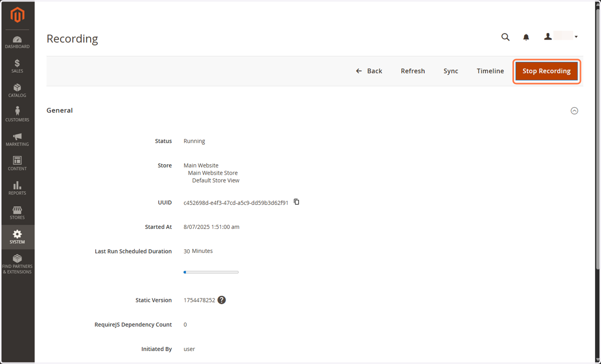Collapse the General section chevron

click(574, 111)
